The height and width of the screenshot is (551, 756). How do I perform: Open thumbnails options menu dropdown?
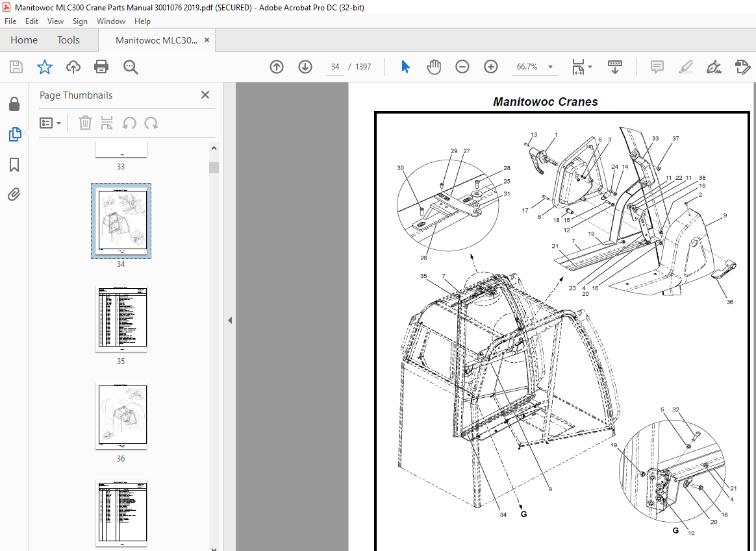point(50,123)
